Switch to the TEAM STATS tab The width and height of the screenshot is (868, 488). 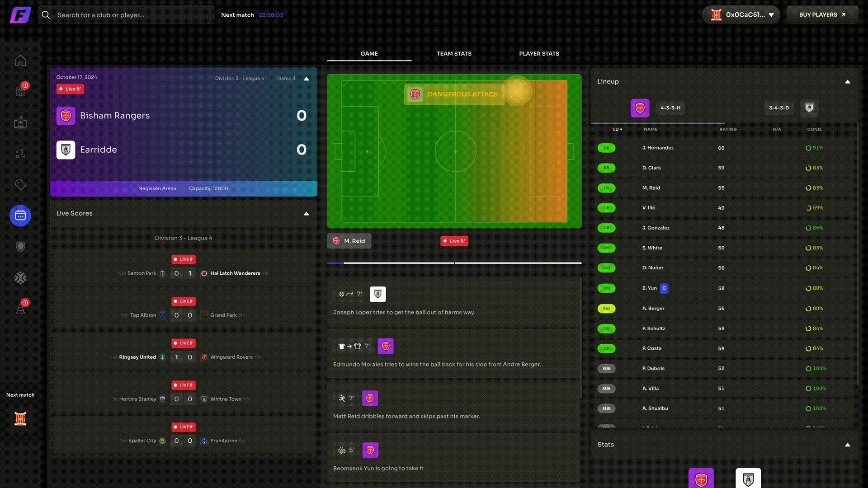[454, 54]
